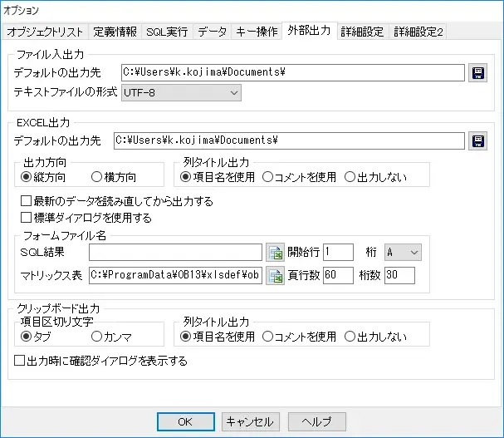This screenshot has width=504, height=438.
Task: Click the 開始行 input field
Action: [338, 252]
